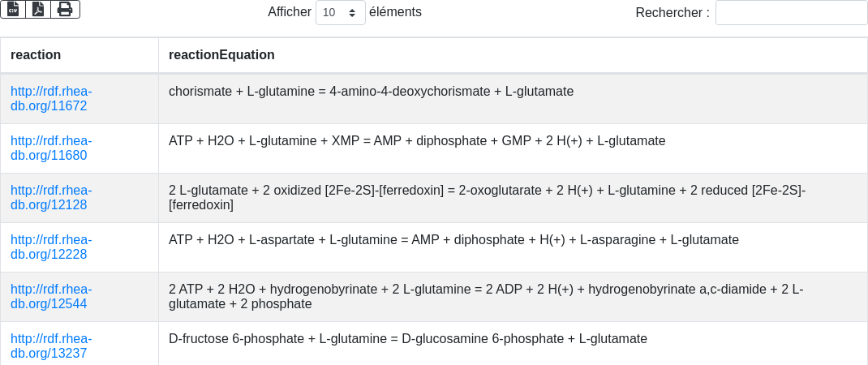The width and height of the screenshot is (868, 365).
Task: Sort by the reaction column header
Action: (x=36, y=55)
